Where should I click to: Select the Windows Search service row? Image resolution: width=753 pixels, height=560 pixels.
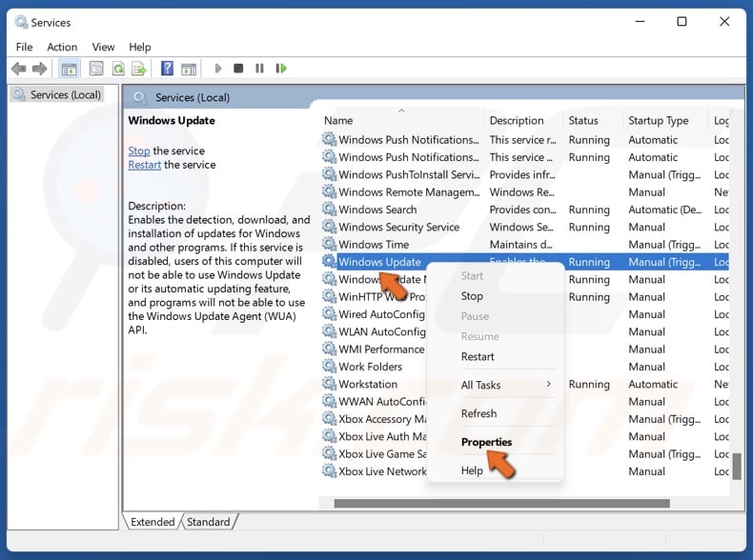(525, 210)
